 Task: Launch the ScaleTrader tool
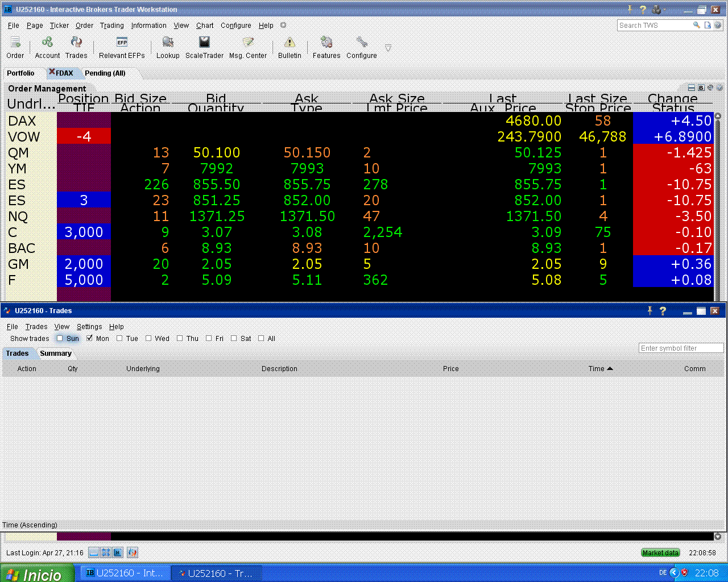pos(204,47)
